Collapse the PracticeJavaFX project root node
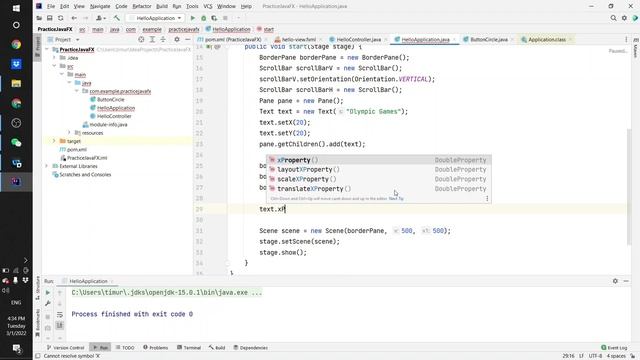640x360 pixels. (47, 49)
